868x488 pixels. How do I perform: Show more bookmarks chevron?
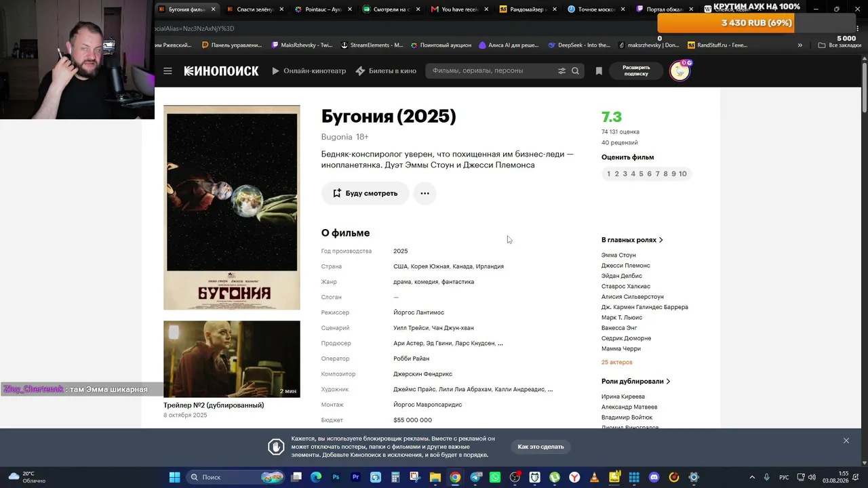click(800, 45)
